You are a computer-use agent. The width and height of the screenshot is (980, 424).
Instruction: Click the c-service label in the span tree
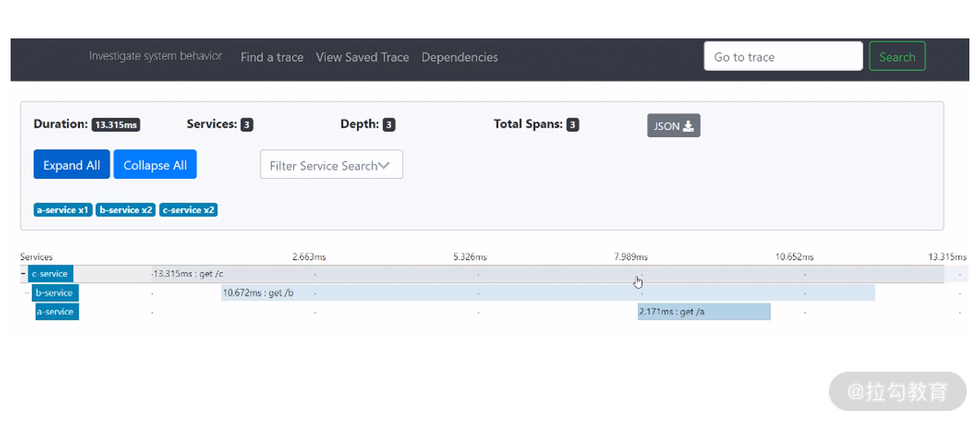coord(49,274)
